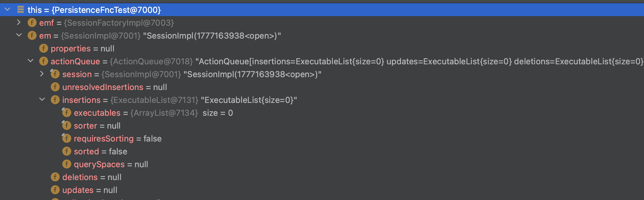
Task: Select the executables ArrayList size row
Action: (153, 113)
